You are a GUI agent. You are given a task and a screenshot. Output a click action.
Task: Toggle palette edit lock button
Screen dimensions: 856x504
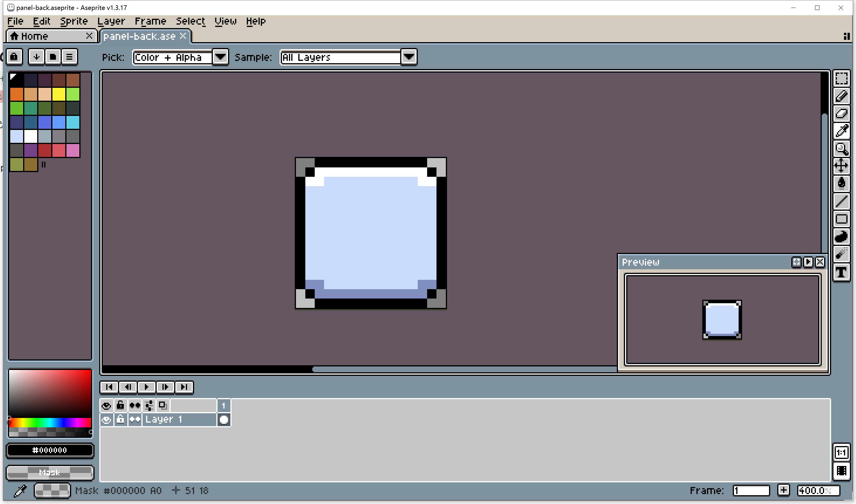point(14,57)
